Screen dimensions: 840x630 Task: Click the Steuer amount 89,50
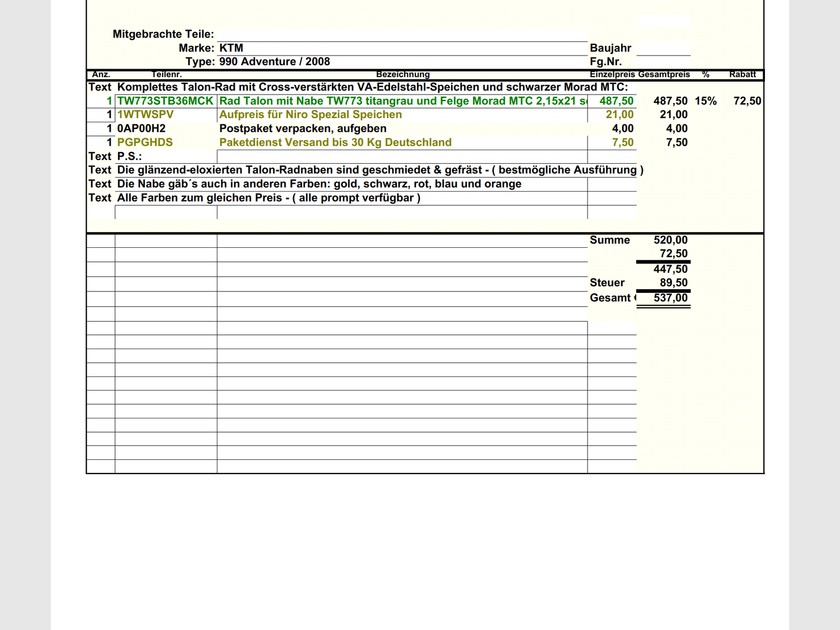pos(673,282)
